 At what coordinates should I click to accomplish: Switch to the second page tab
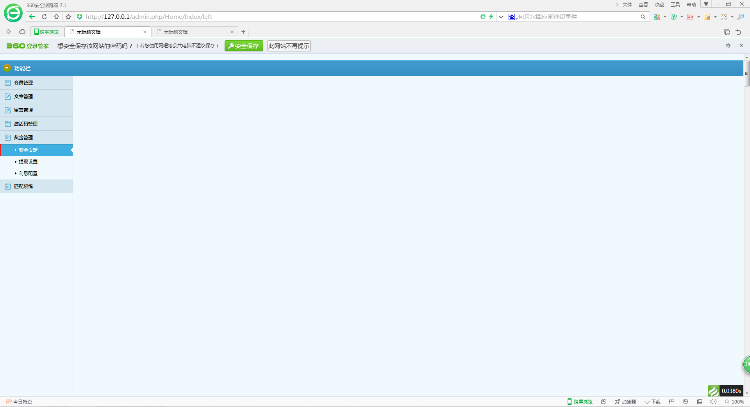[194, 32]
